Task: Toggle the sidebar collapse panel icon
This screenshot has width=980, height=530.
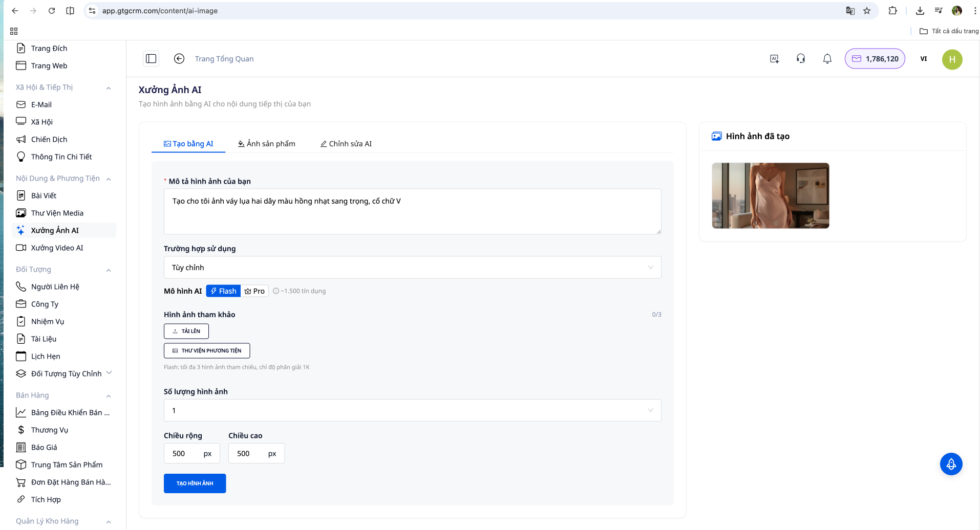Action: coord(151,59)
